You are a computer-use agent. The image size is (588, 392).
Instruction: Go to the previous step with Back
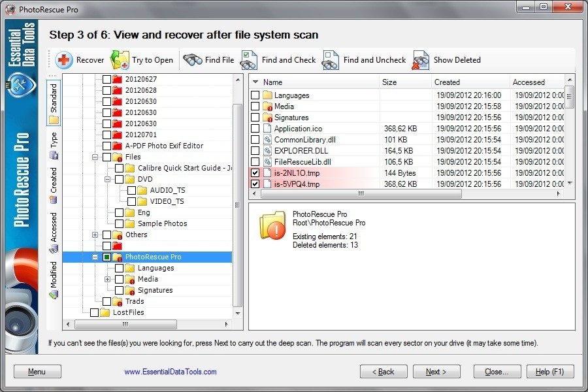tap(384, 371)
